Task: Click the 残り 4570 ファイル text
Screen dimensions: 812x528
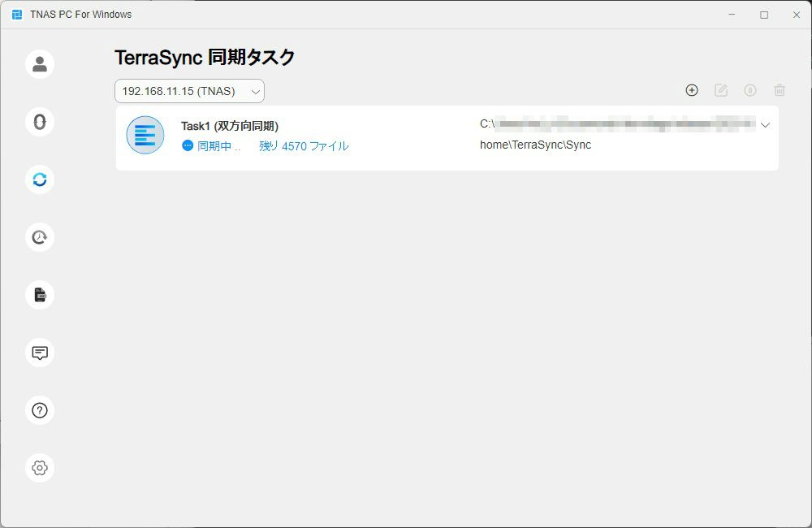Action: (x=304, y=146)
